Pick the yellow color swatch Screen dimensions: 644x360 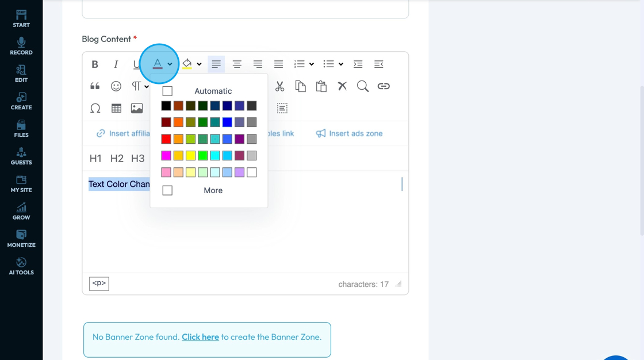190,155
